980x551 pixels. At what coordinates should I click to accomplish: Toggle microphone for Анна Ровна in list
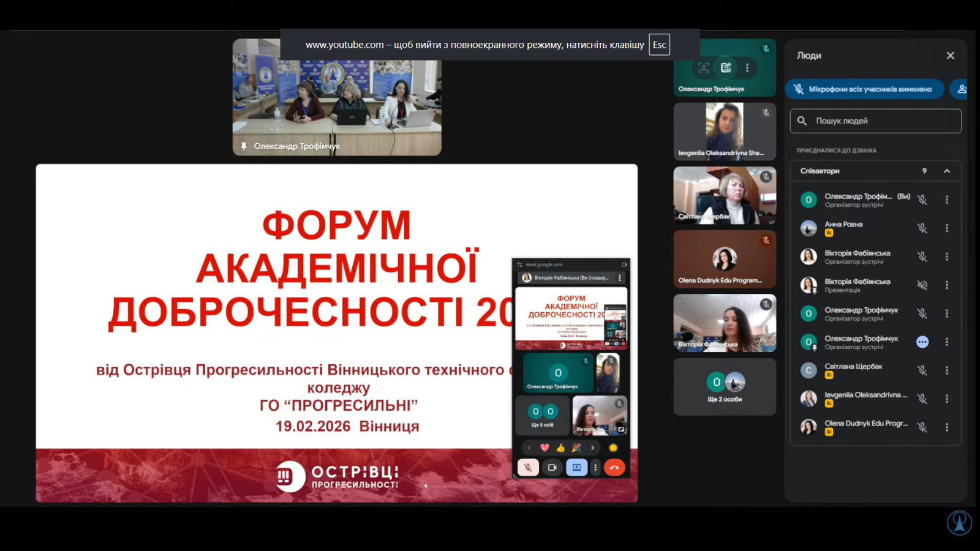[x=922, y=228]
